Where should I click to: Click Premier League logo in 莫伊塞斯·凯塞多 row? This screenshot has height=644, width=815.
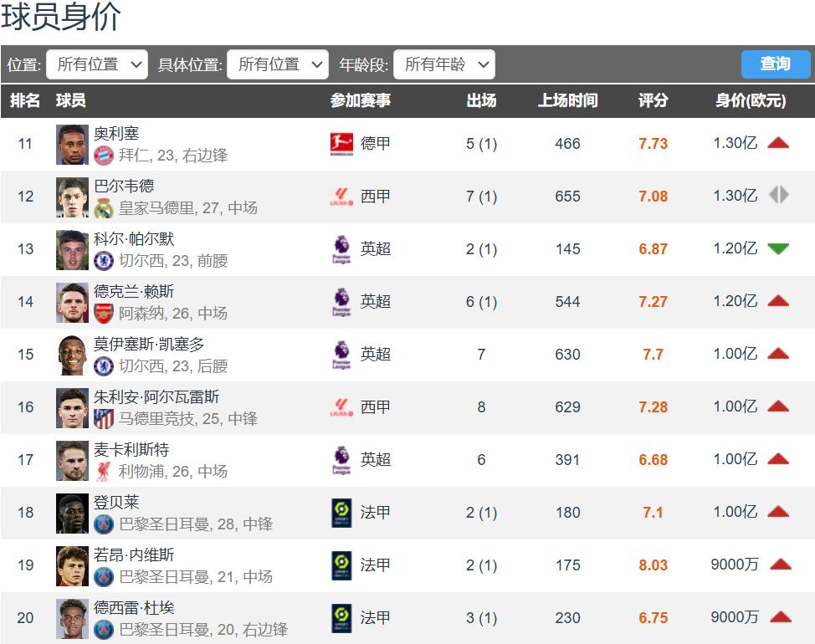(x=341, y=355)
